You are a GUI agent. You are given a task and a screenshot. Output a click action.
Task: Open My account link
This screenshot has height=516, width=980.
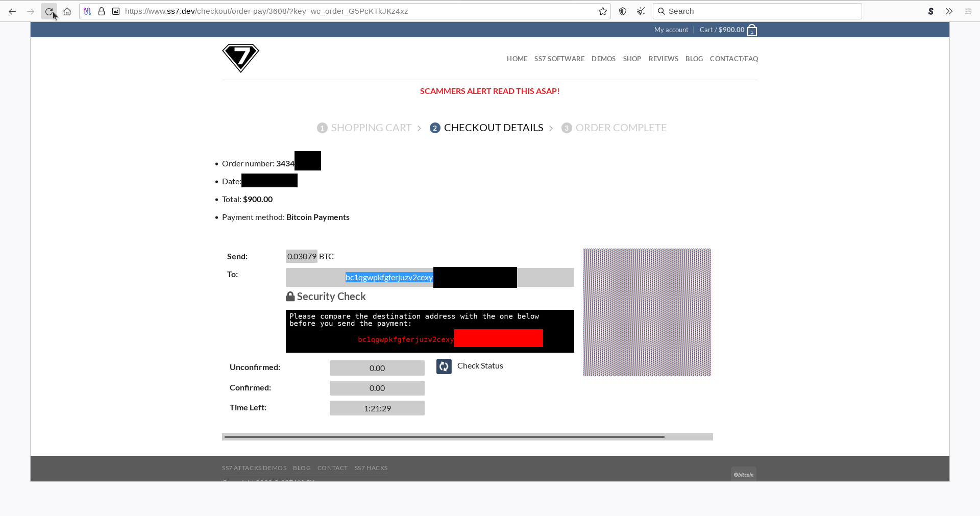coord(671,30)
